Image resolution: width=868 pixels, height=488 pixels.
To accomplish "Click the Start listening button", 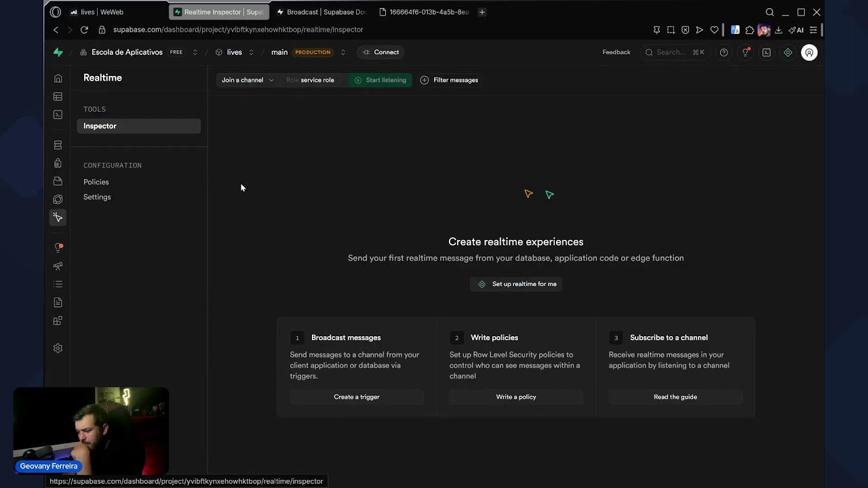I will click(x=380, y=80).
